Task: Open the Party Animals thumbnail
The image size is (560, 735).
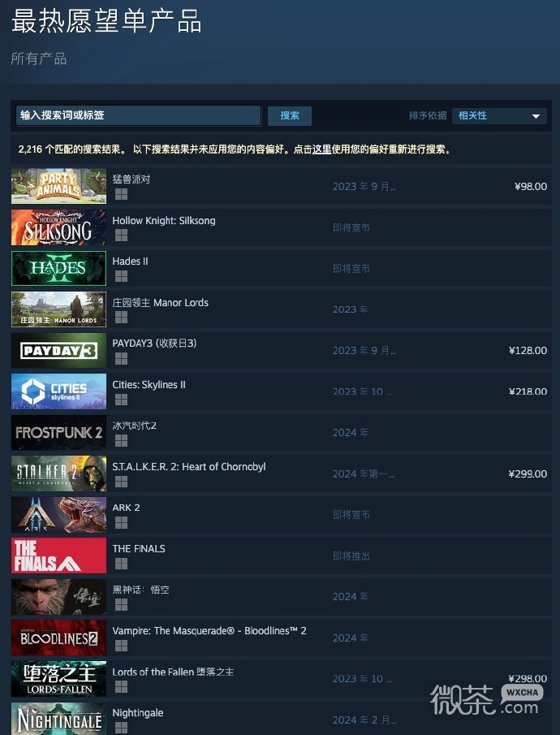Action: (x=58, y=186)
